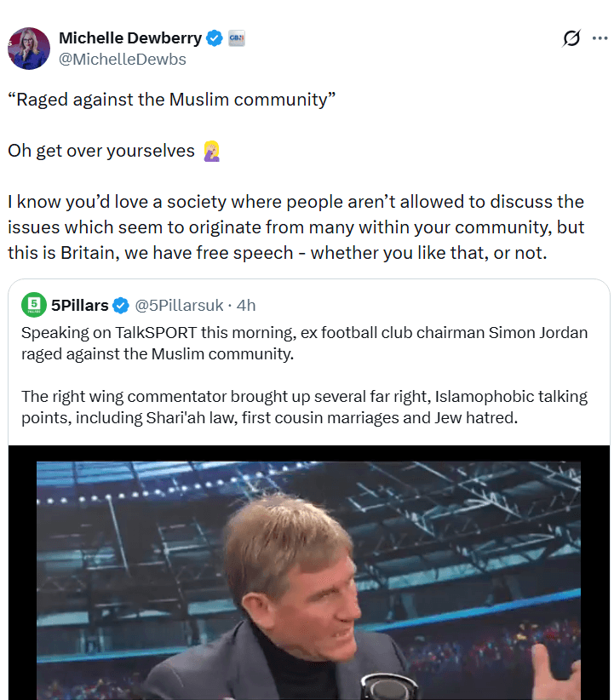Click the 4h timestamp on quoted post
The height and width of the screenshot is (700, 614).
point(246,306)
